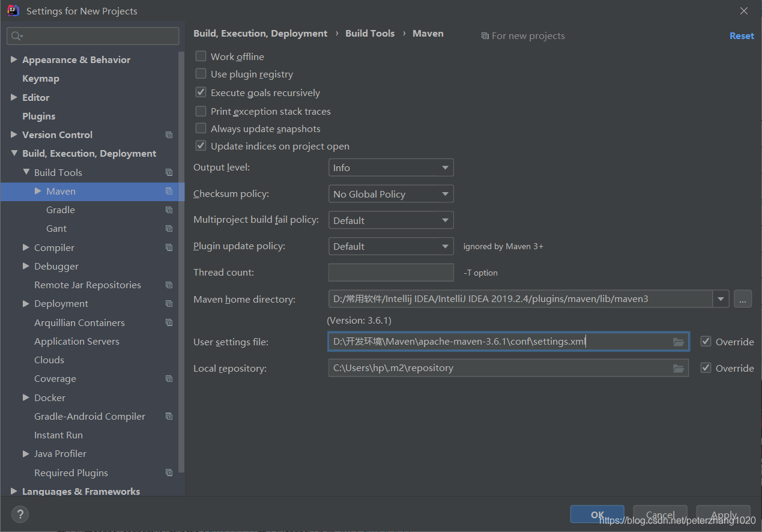
Task: Click the search magnifier icon in settings
Action: coord(16,36)
